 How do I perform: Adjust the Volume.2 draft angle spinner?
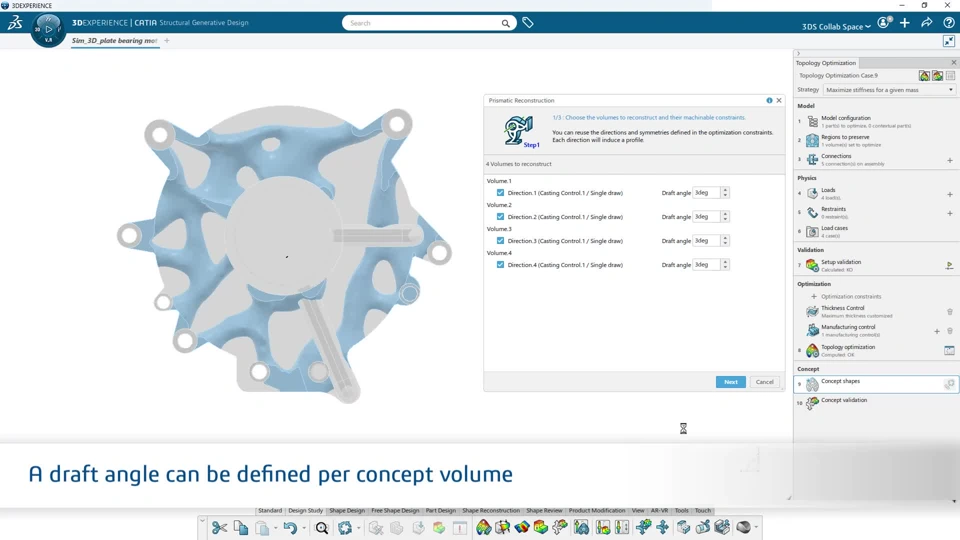pos(725,217)
